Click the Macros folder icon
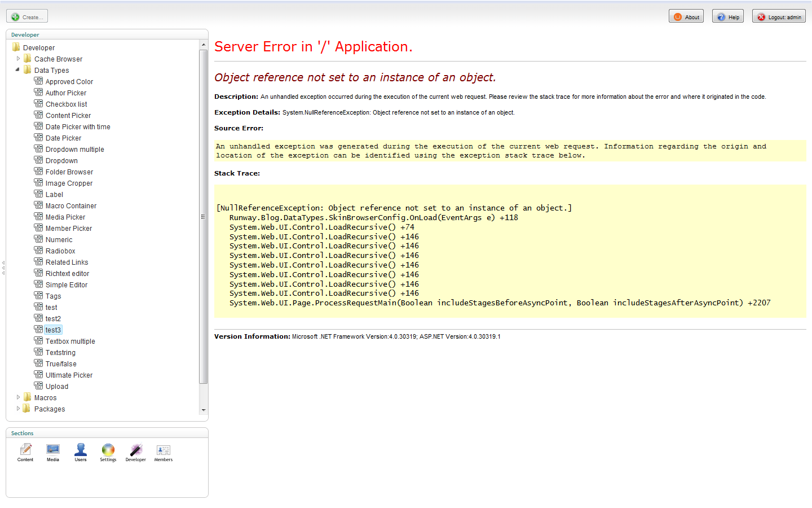Viewport: 812px width, 508px height. click(x=27, y=397)
